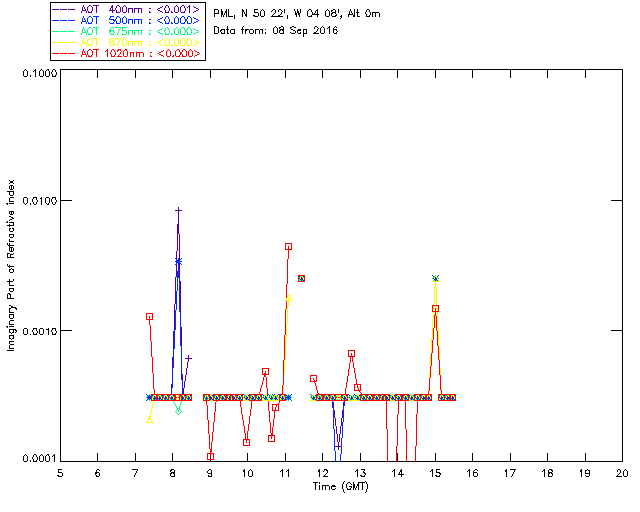Click the x-axis tick label 17

coord(510,474)
